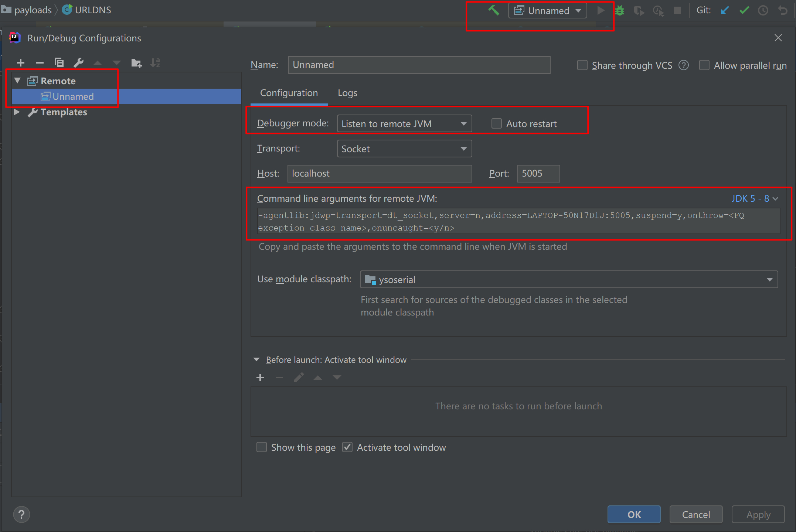796x532 pixels.
Task: Open the Debugger mode dropdown
Action: [x=404, y=123]
